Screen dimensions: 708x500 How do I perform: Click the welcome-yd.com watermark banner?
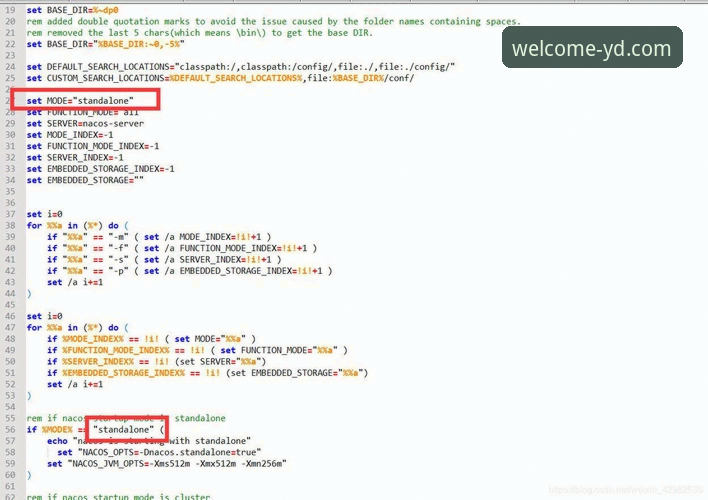pyautogui.click(x=592, y=47)
